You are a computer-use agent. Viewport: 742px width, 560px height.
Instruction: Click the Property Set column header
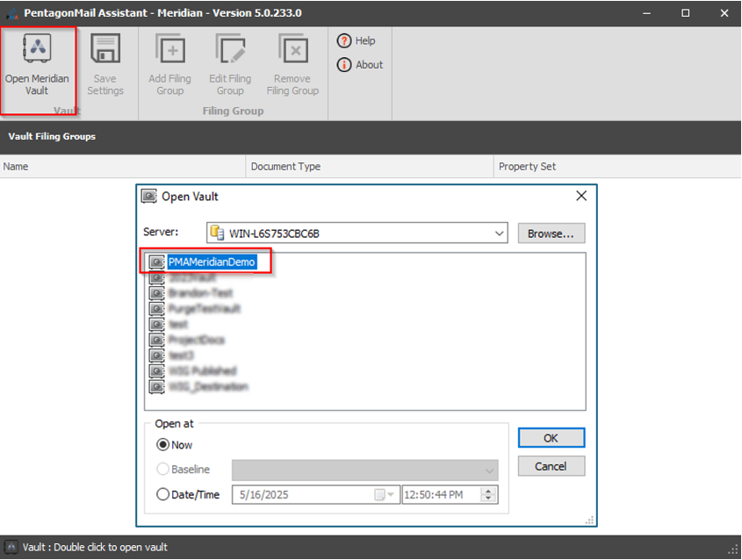tap(617, 167)
